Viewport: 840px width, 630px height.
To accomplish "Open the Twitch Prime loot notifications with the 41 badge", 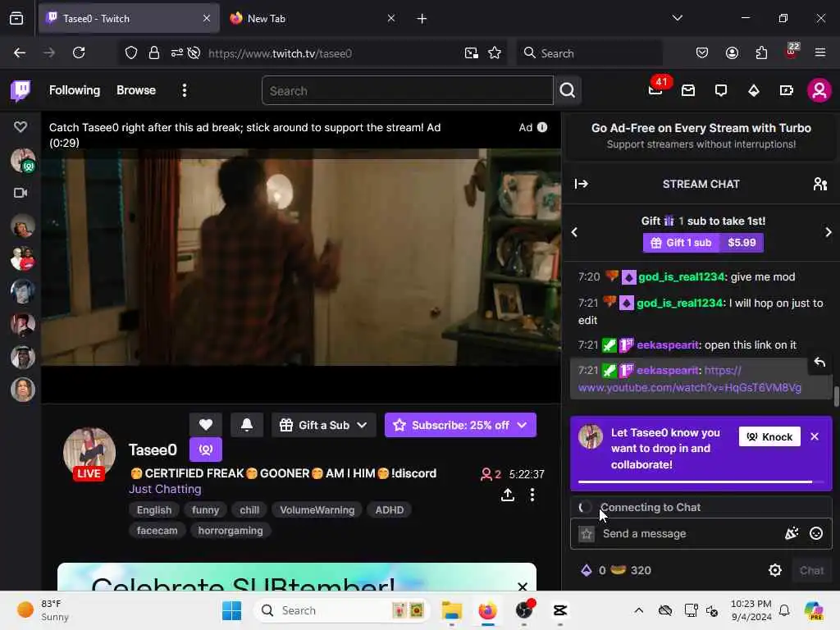I will [655, 89].
